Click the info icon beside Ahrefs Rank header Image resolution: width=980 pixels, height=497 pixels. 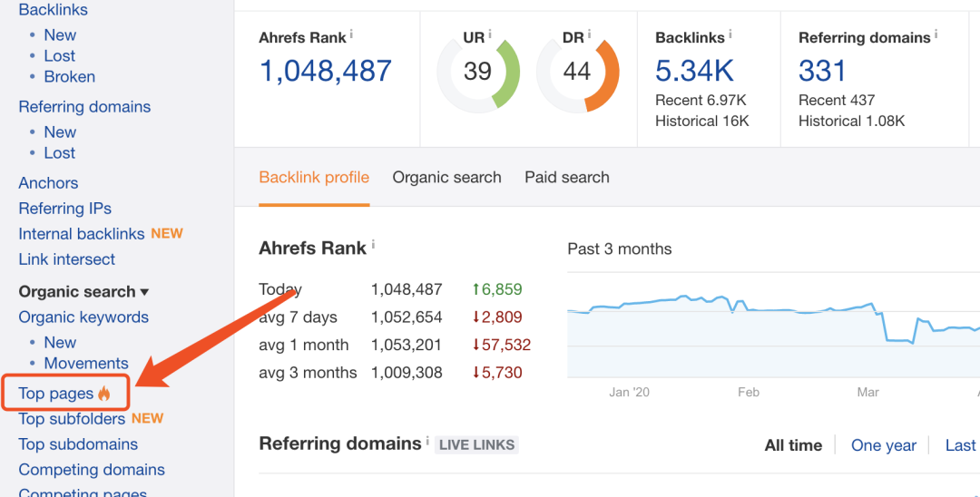(351, 34)
